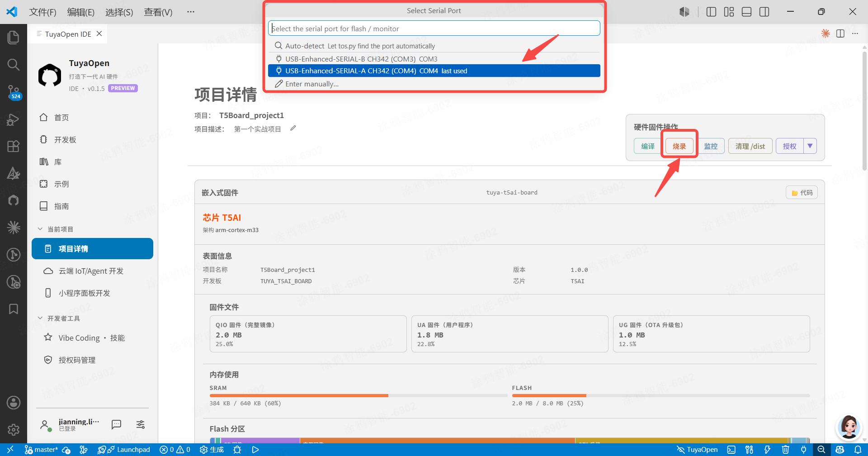Screen dimensions: 868x456
Task: Split the editor to the right
Action: [x=840, y=33]
